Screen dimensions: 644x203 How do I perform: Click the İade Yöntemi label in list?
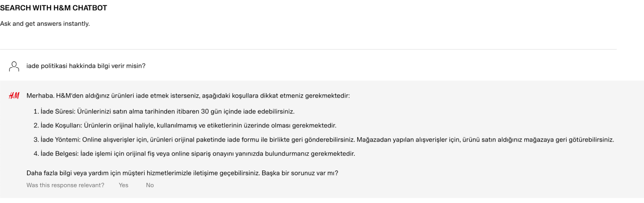[61, 140]
